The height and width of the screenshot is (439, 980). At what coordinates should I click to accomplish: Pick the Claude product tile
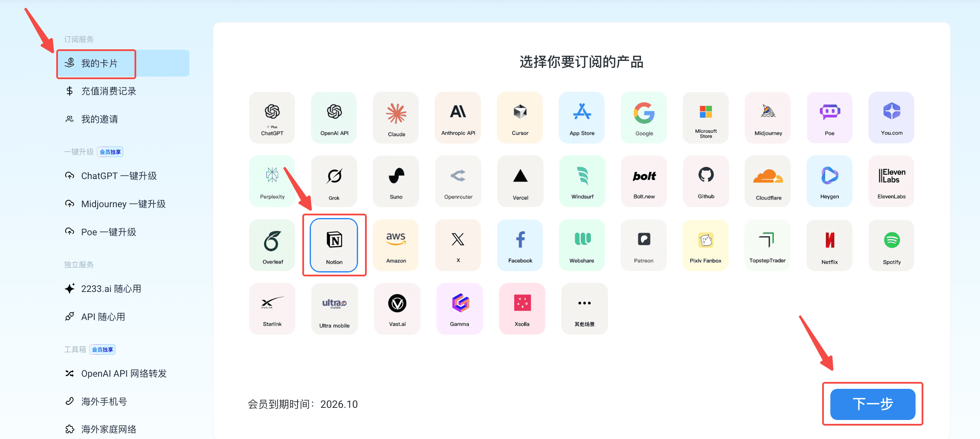396,117
